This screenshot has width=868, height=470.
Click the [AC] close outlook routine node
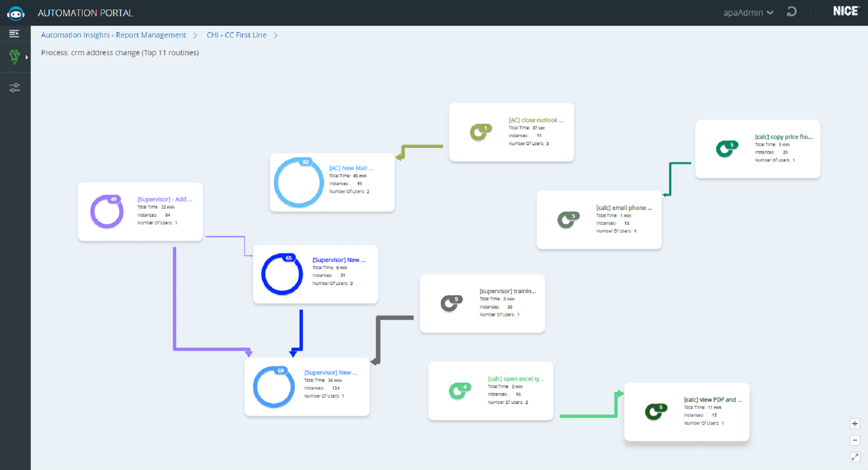point(511,132)
